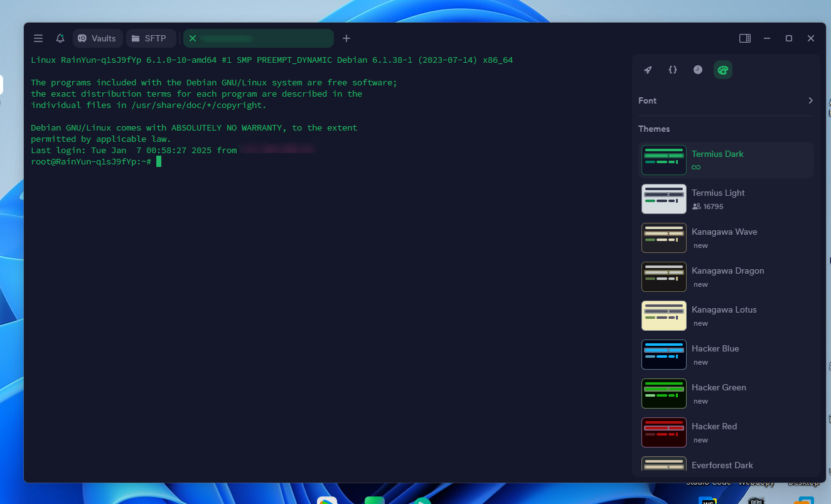Apply the Hacker Blue theme
The image size is (831, 504).
(726, 355)
